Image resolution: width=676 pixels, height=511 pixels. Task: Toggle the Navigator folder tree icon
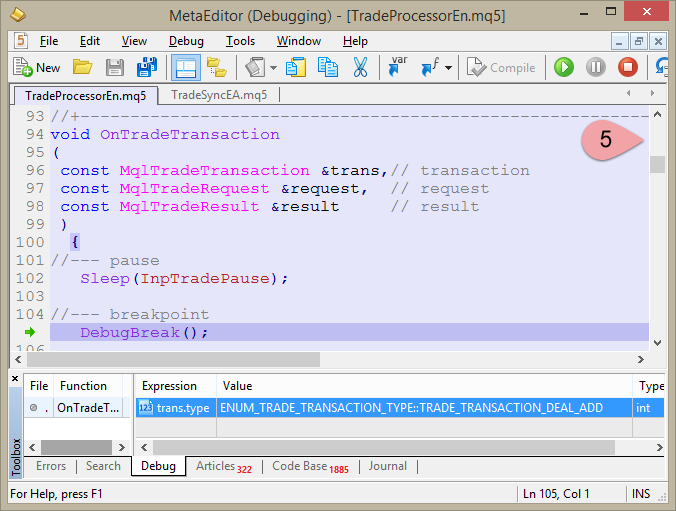[216, 67]
